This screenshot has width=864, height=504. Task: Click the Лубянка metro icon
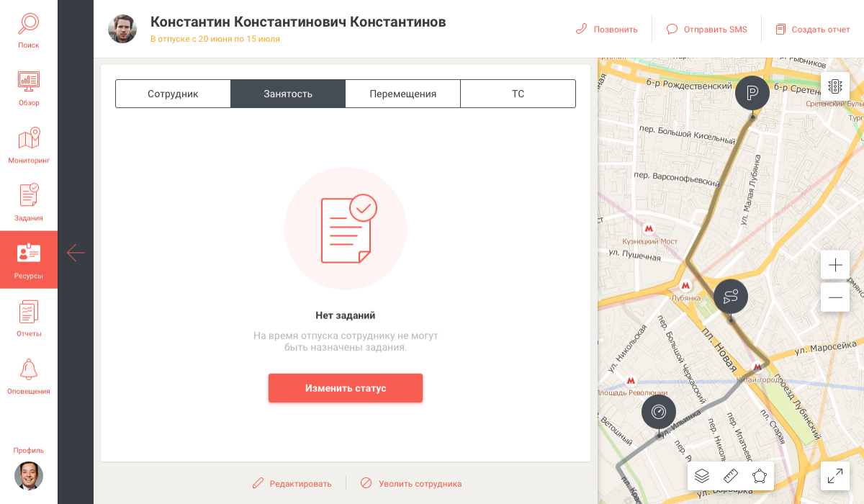685,285
